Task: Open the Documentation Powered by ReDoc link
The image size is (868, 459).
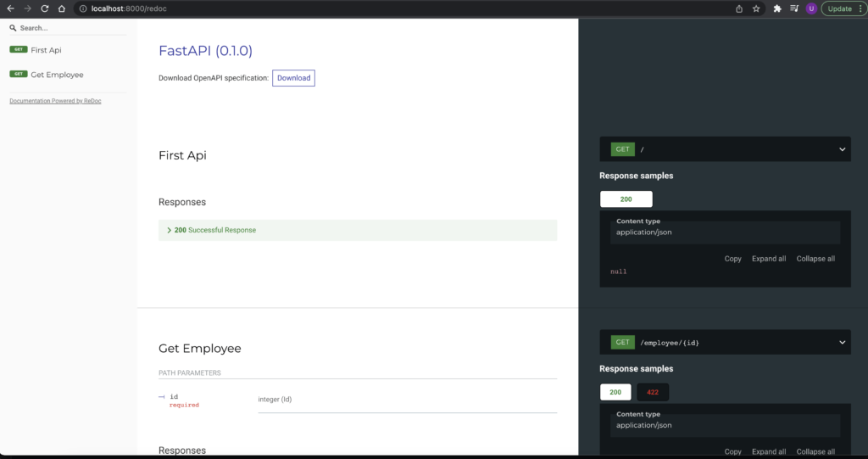Action: [55, 101]
